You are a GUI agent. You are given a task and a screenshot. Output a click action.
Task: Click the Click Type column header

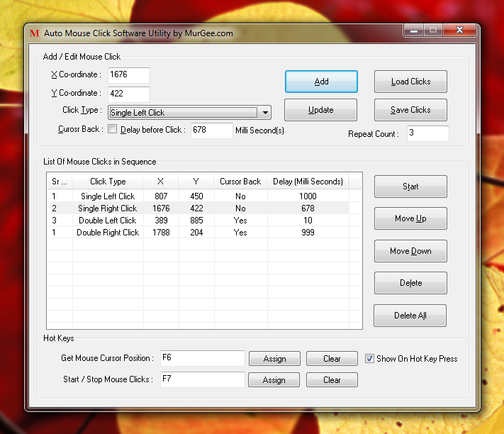pyautogui.click(x=108, y=182)
